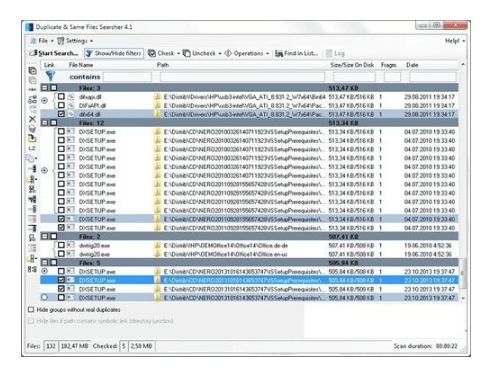Check dwtrig20.exe checkbox for Office.en-us path
Viewport: 502px width, 376px height.
pyautogui.click(x=61, y=254)
